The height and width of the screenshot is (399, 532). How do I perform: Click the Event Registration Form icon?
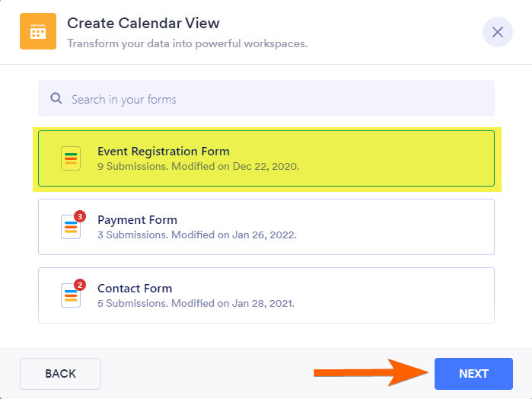pyautogui.click(x=71, y=158)
